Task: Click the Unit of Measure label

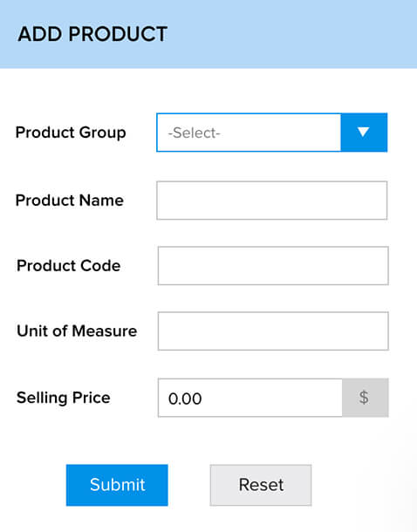Action: coord(77,331)
